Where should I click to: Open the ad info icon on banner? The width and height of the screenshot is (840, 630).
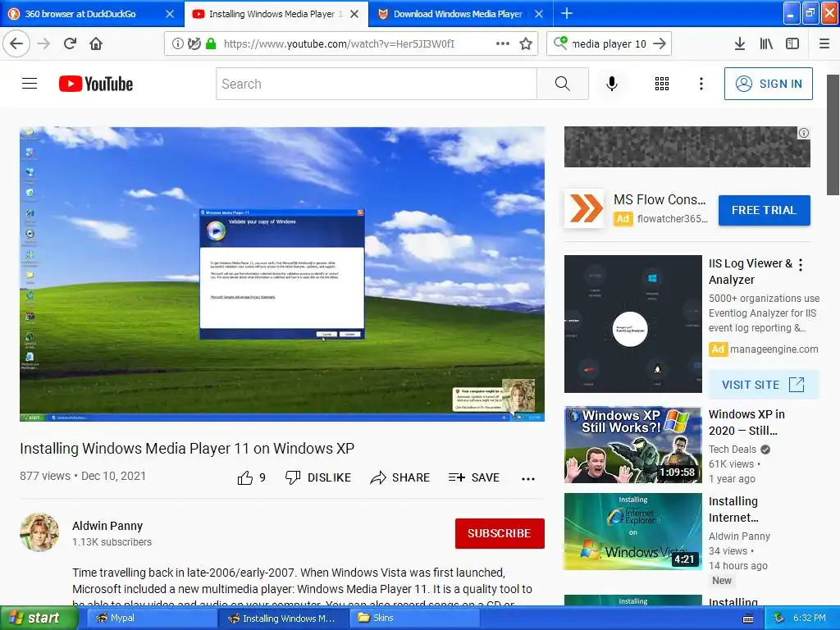[x=804, y=133]
